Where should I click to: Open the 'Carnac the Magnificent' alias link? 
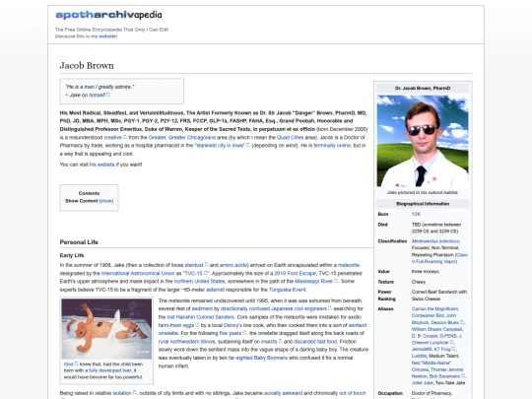tap(434, 308)
